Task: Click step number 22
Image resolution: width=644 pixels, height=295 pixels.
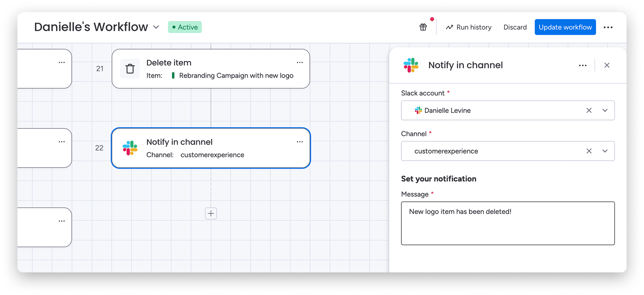Action: (x=99, y=148)
